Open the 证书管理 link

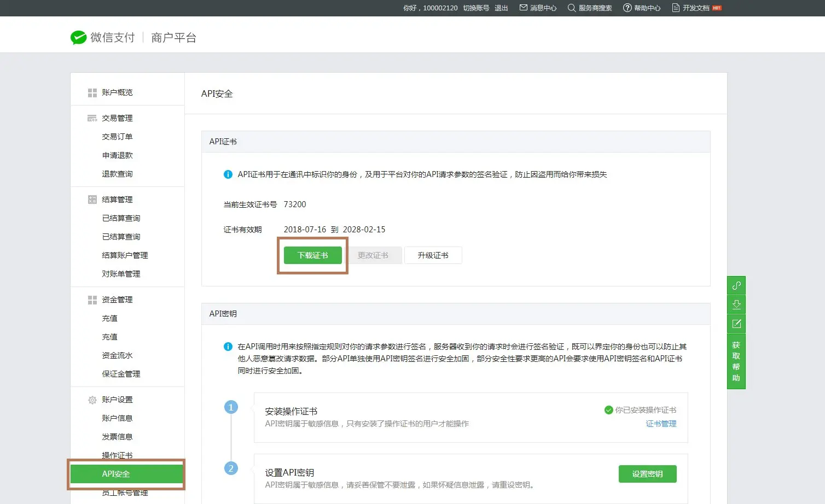tap(661, 424)
